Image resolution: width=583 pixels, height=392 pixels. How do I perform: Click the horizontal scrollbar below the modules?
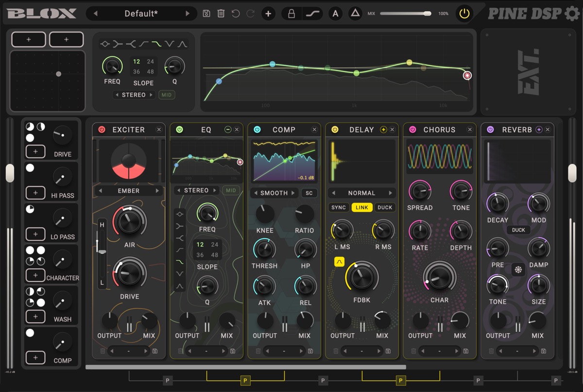(x=246, y=367)
